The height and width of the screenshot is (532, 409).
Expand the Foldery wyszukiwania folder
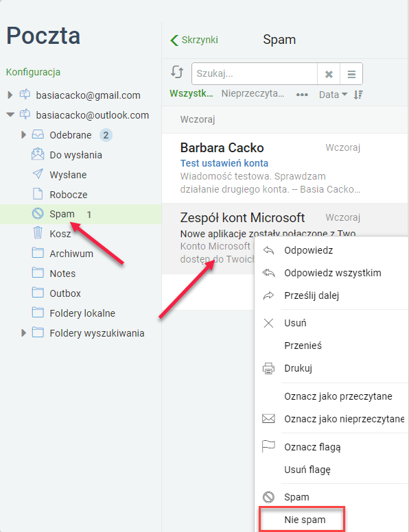point(23,332)
